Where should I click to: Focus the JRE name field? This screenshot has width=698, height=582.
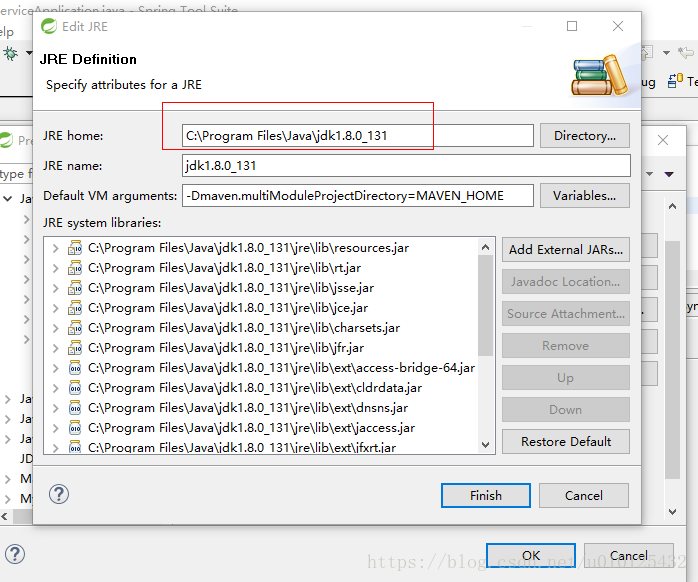point(406,166)
